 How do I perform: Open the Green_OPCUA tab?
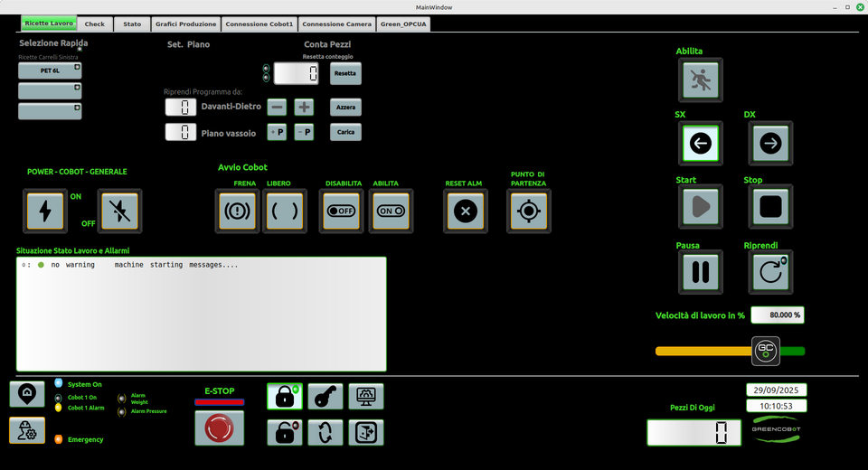coord(403,24)
